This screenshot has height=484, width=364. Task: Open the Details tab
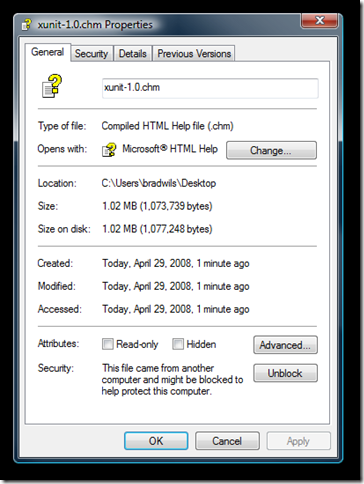coord(133,54)
